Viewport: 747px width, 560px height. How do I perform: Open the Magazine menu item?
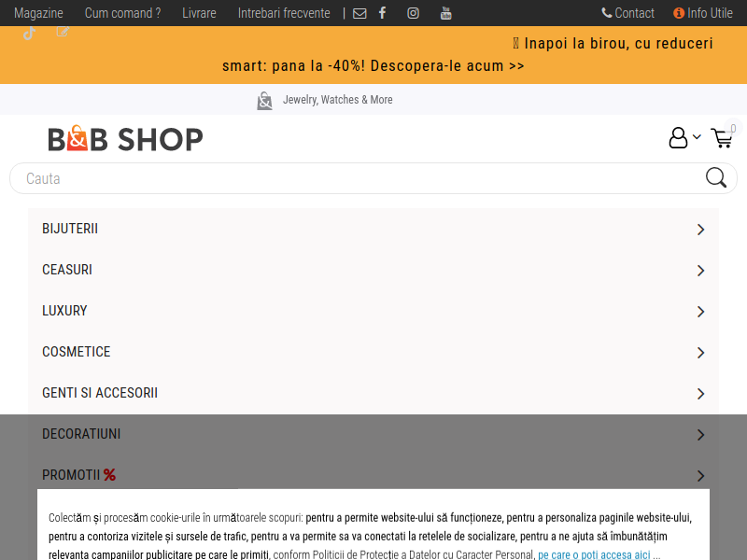tap(38, 13)
